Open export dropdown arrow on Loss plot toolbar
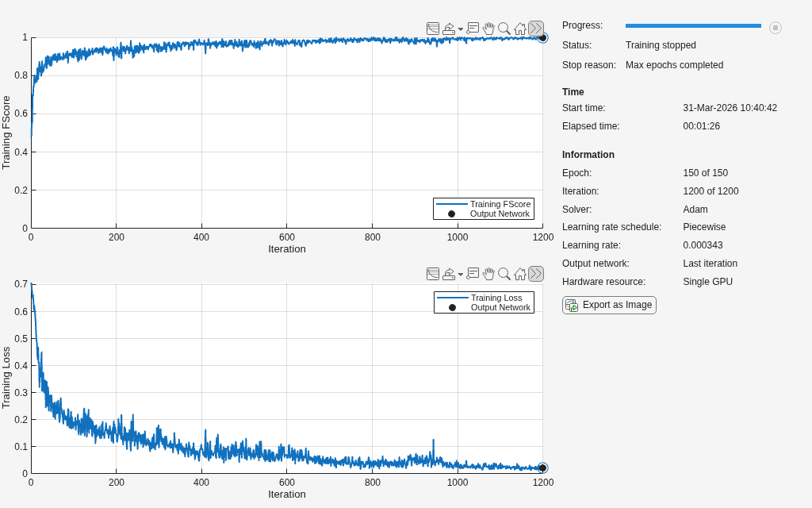 (461, 275)
